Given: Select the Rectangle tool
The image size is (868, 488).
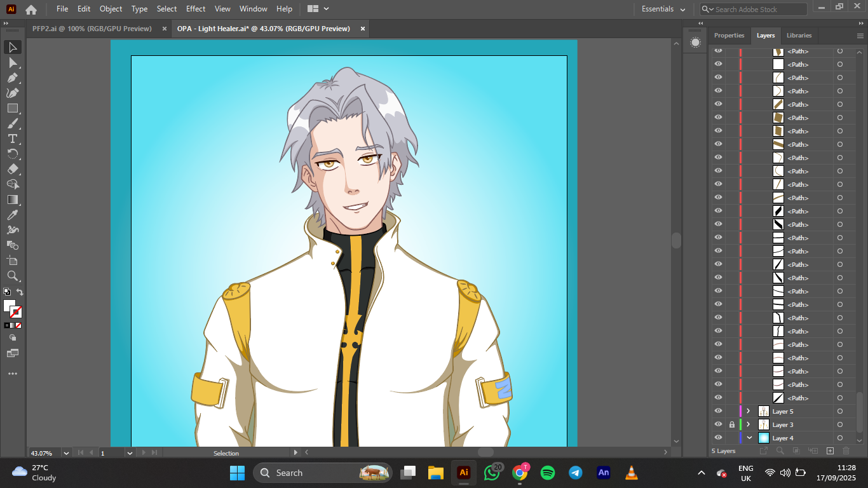Looking at the screenshot, I should pyautogui.click(x=13, y=108).
